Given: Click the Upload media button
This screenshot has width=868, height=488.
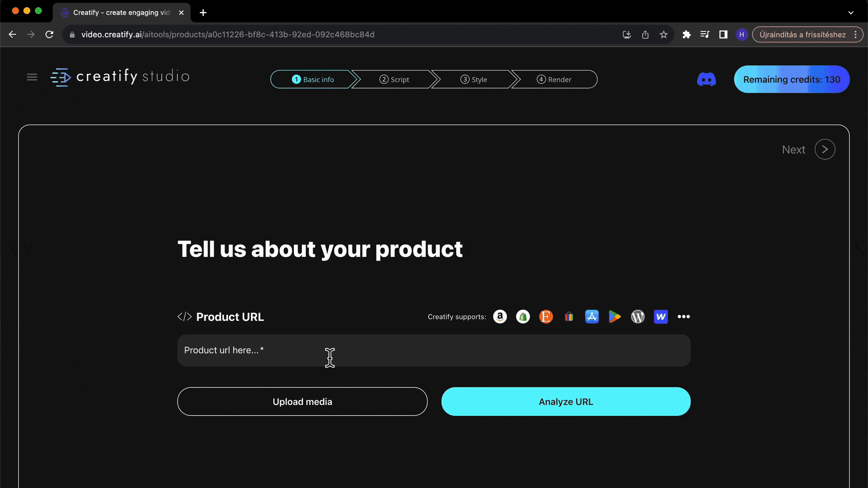Looking at the screenshot, I should point(302,402).
